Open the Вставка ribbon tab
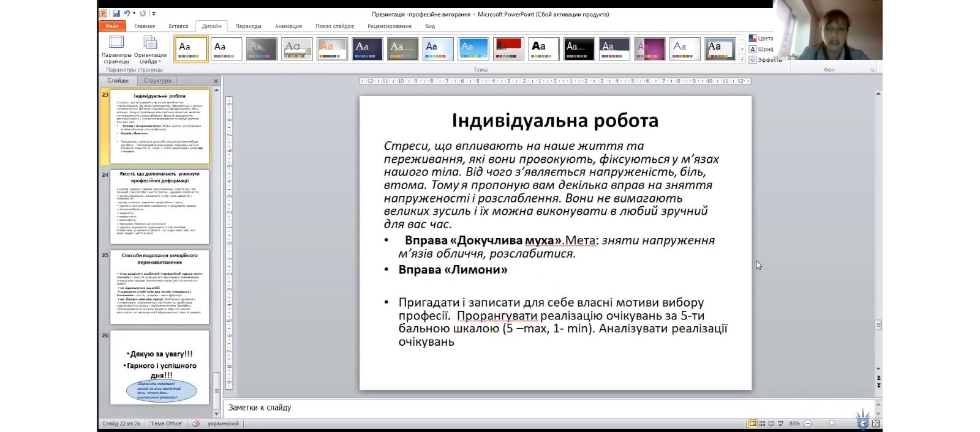The height and width of the screenshot is (432, 980). pyautogui.click(x=178, y=26)
